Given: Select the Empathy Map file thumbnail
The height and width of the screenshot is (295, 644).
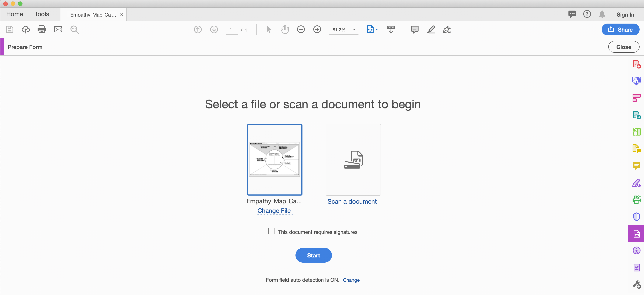Looking at the screenshot, I should point(274,159).
